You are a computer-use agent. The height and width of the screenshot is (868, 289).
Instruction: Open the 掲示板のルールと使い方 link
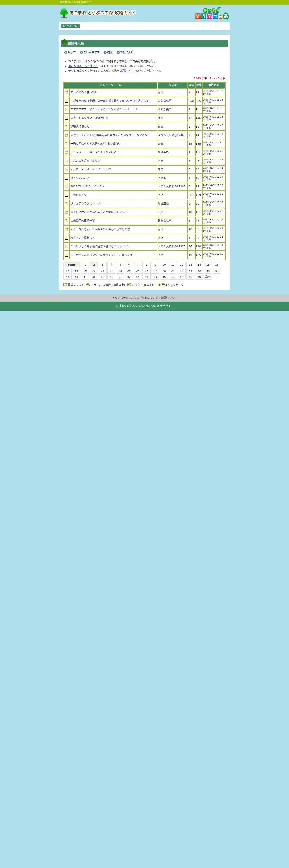tap(83, 66)
